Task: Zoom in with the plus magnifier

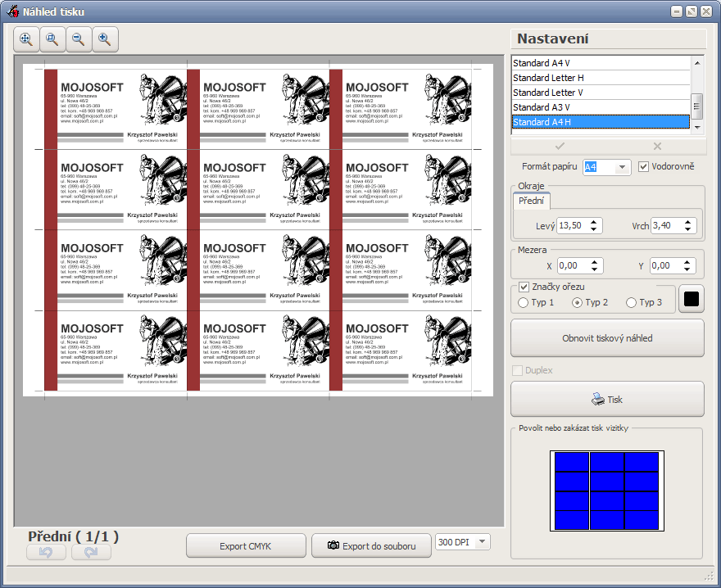Action: pyautogui.click(x=106, y=39)
